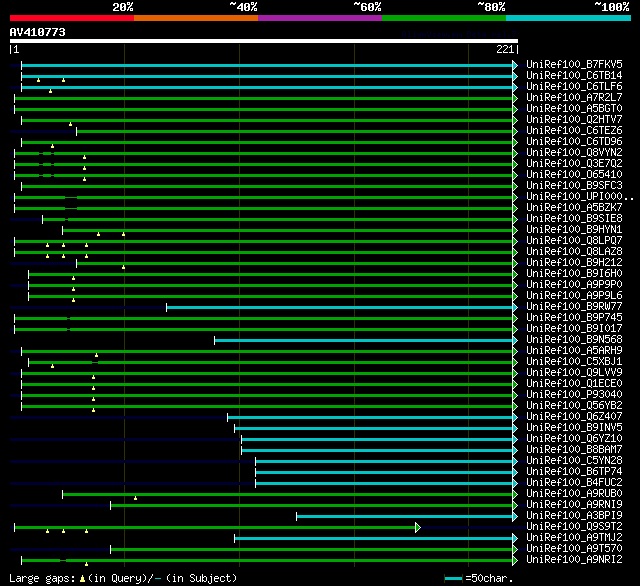The width and height of the screenshot is (640, 586).
Task: Select UniRef100_P93040 hit name
Action: click(574, 395)
